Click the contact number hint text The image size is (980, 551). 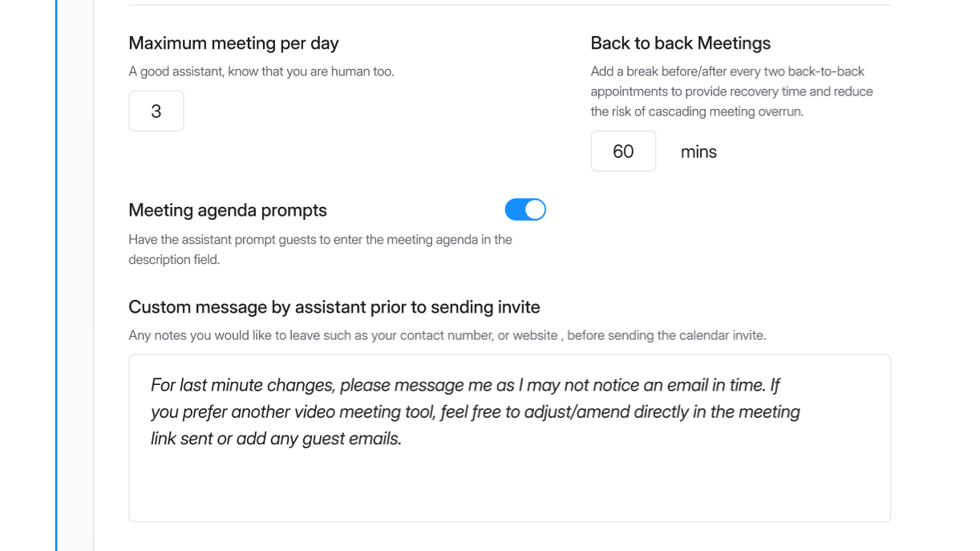(447, 335)
